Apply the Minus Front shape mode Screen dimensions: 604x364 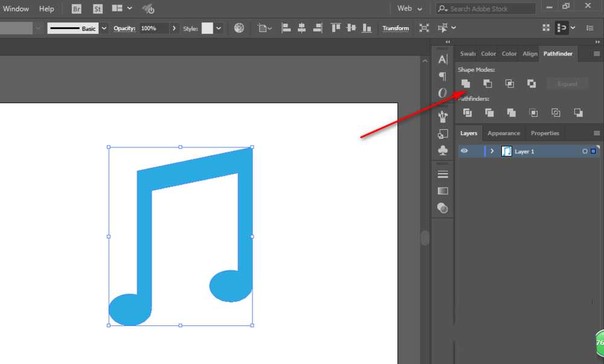pyautogui.click(x=487, y=83)
